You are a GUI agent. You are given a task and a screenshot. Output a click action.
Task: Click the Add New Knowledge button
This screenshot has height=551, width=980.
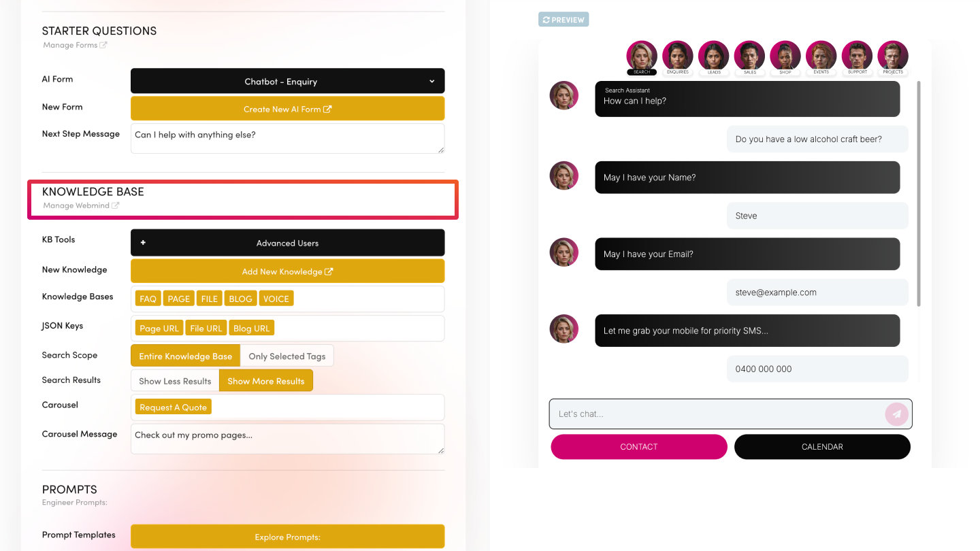coord(287,271)
